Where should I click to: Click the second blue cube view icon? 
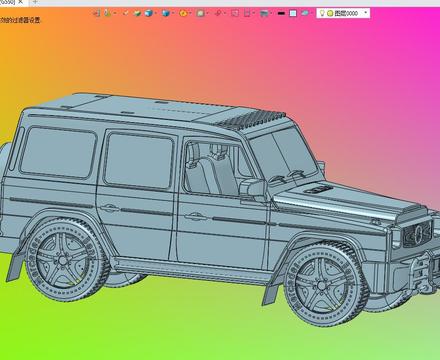pos(166,13)
